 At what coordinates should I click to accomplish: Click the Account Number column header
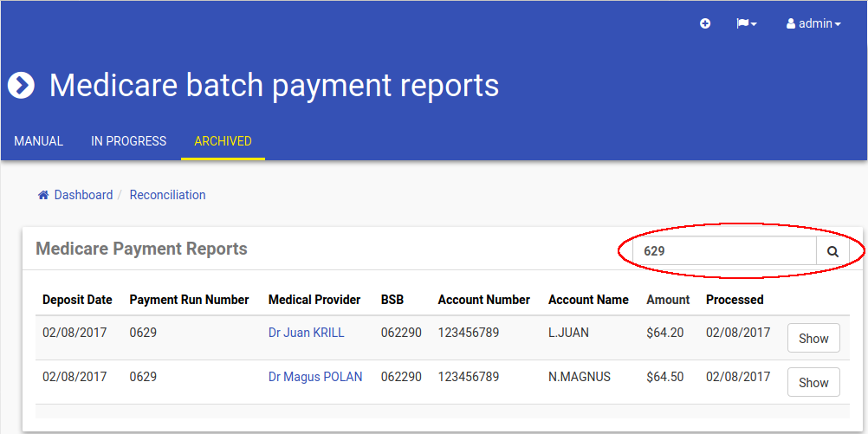pyautogui.click(x=484, y=300)
